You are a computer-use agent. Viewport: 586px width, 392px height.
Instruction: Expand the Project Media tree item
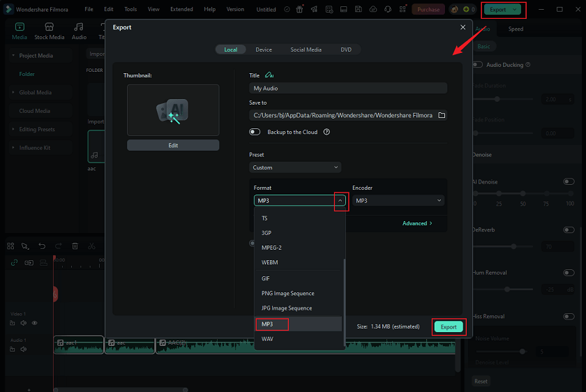13,55
